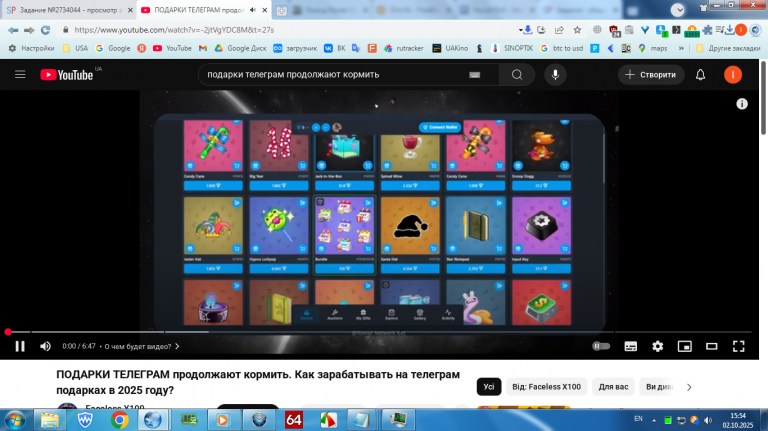Viewport: 768px width, 431px height.
Task: Show video info card icon
Action: coord(742,104)
